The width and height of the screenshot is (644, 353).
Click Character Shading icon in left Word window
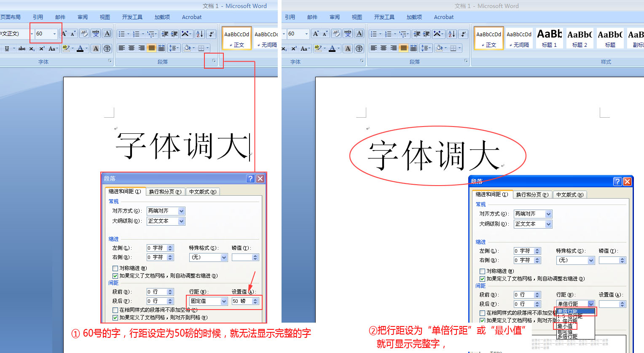pos(96,49)
